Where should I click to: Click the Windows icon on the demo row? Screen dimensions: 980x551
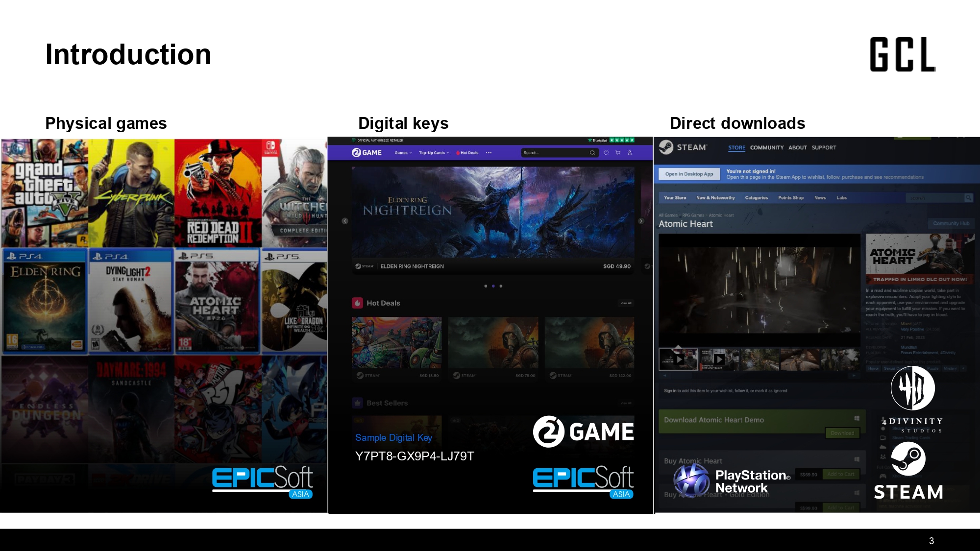[x=857, y=418]
